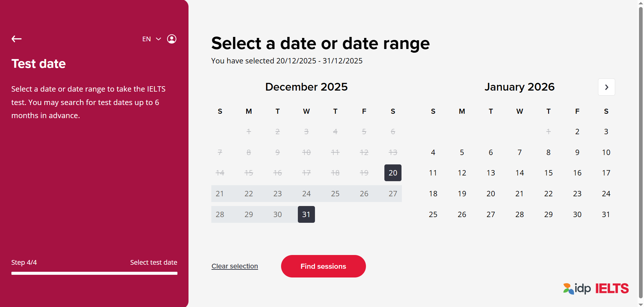Go to next month with chevron arrow

tap(606, 87)
